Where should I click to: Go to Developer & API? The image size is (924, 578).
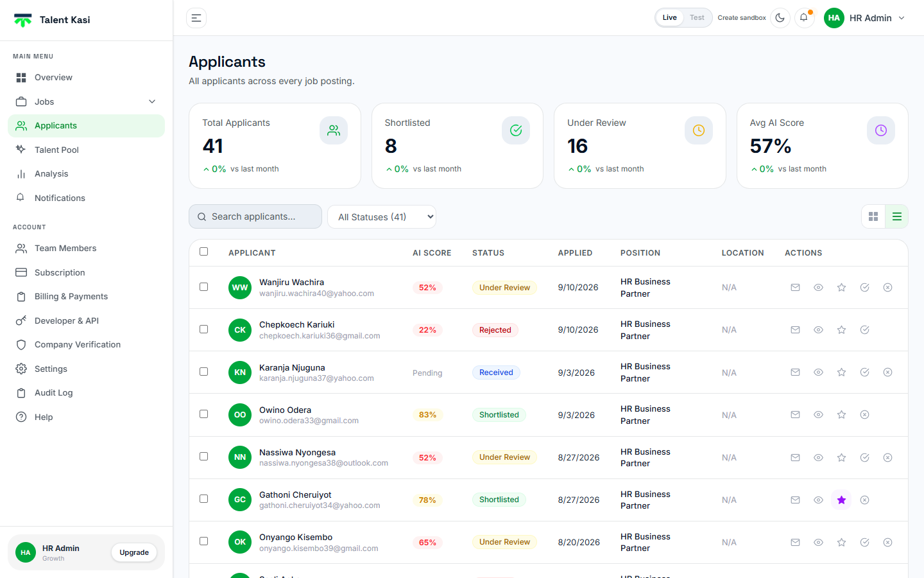pyautogui.click(x=86, y=320)
